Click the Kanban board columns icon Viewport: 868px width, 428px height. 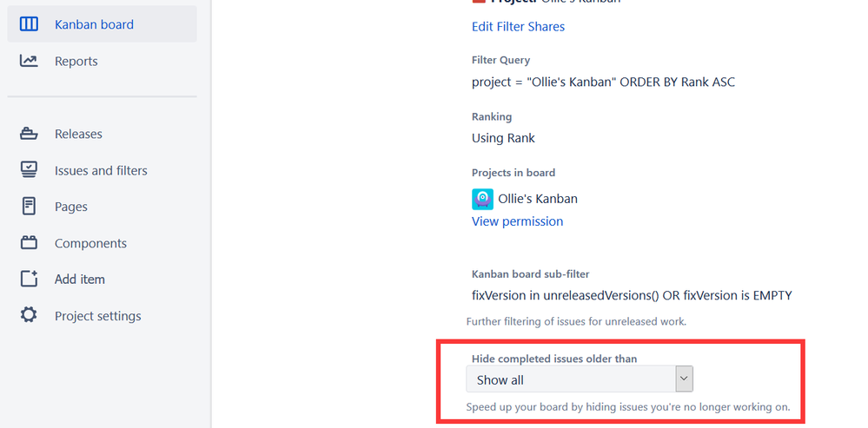tap(29, 24)
